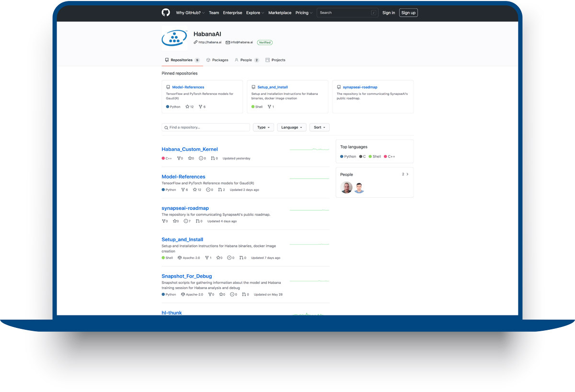Focus the header Search box
The image size is (575, 392).
point(347,13)
